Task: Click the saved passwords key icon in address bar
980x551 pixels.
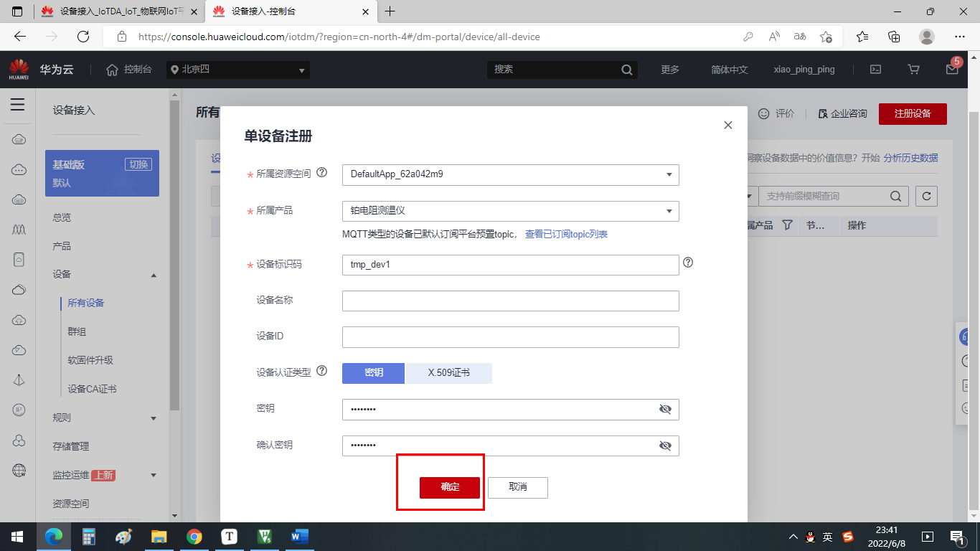Action: coord(748,37)
